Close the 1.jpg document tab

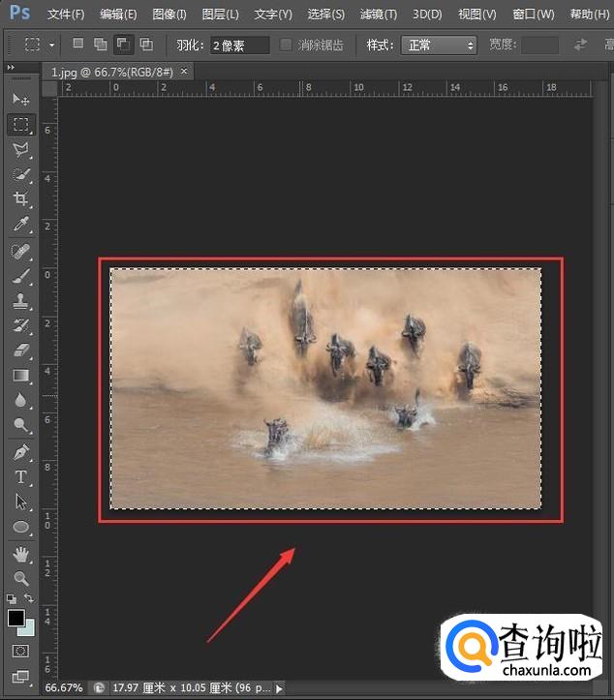pos(184,72)
